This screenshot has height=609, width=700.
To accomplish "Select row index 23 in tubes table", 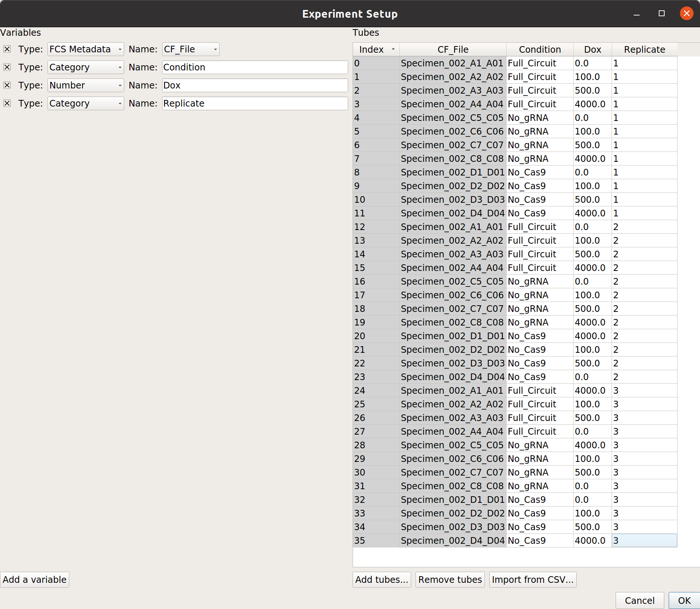I will point(376,377).
